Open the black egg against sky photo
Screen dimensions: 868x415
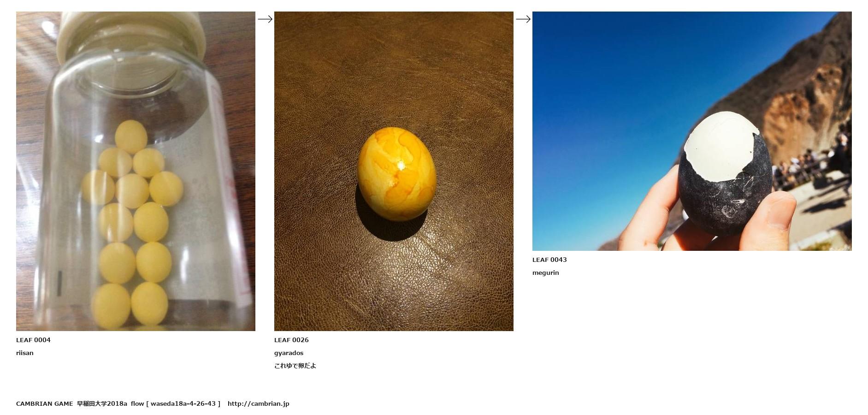pos(692,131)
